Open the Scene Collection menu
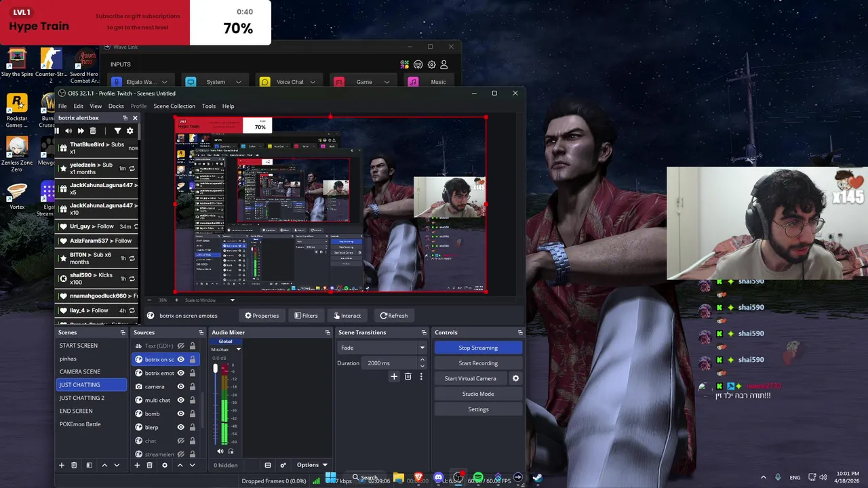This screenshot has height=488, width=868. pyautogui.click(x=174, y=106)
